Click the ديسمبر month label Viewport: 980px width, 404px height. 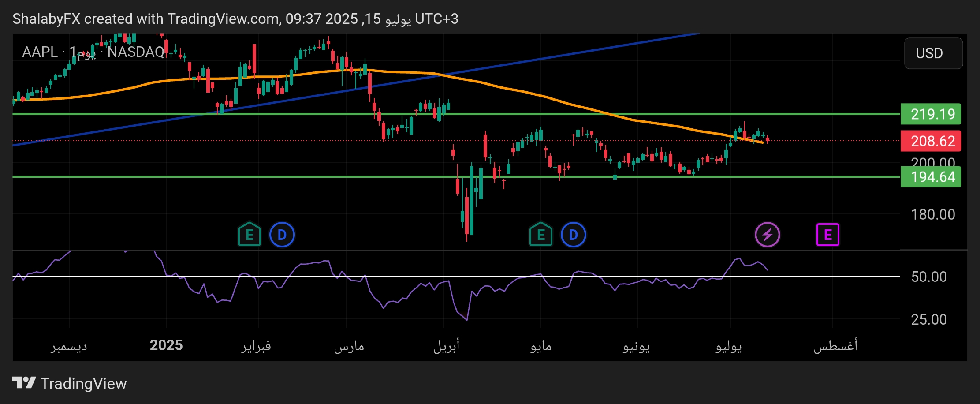(69, 346)
